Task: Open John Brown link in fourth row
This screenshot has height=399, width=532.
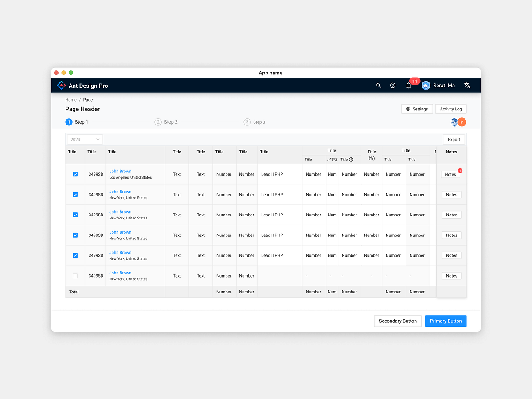Action: coord(120,232)
